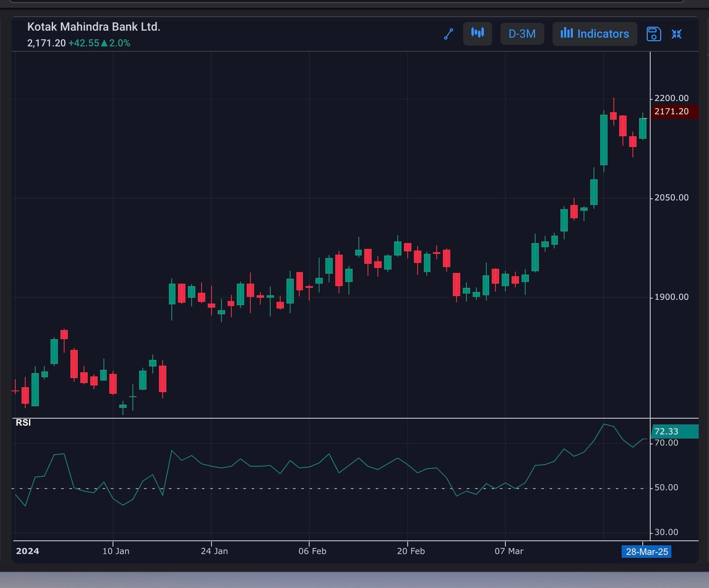Click the 2024 year label on time axis
Viewport: 709px width, 588px height.
[27, 551]
